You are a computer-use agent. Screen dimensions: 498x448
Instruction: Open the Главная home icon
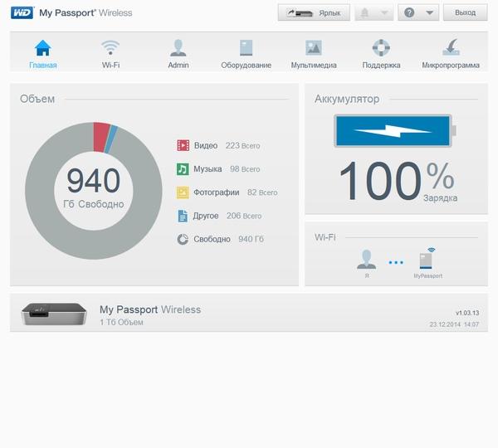click(43, 48)
